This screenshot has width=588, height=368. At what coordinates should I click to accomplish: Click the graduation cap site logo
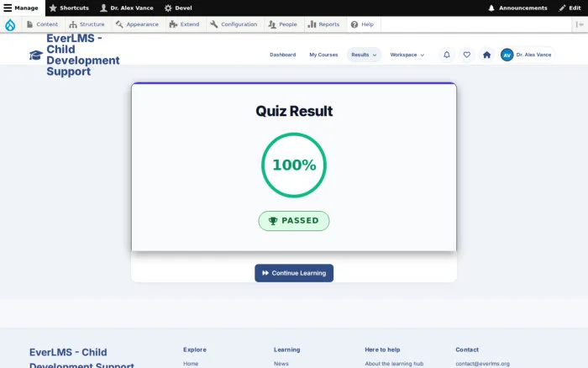click(36, 55)
